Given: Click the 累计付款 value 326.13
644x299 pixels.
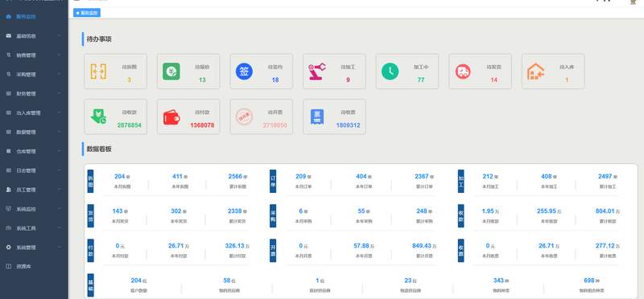Looking at the screenshot, I should [x=234, y=246].
